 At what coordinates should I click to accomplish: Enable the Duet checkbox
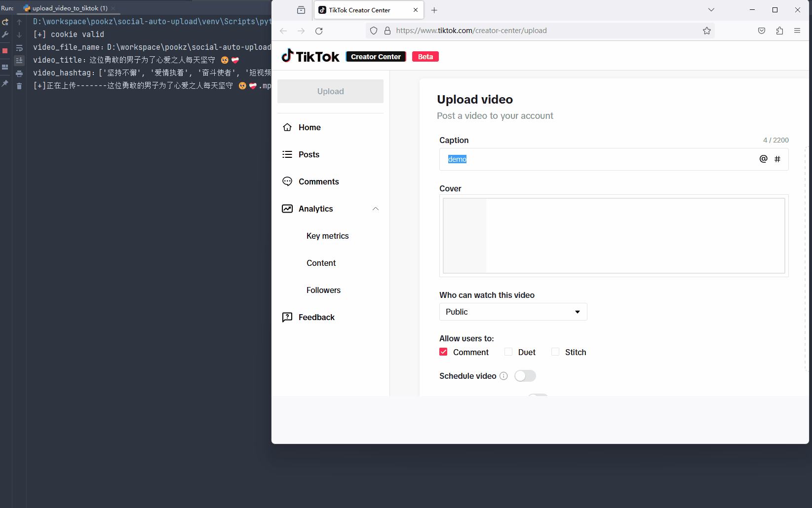pos(508,352)
